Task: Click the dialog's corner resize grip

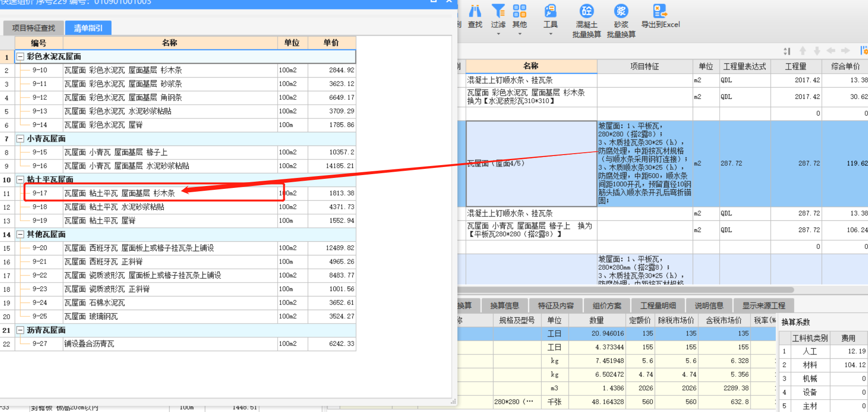Action: [x=453, y=402]
